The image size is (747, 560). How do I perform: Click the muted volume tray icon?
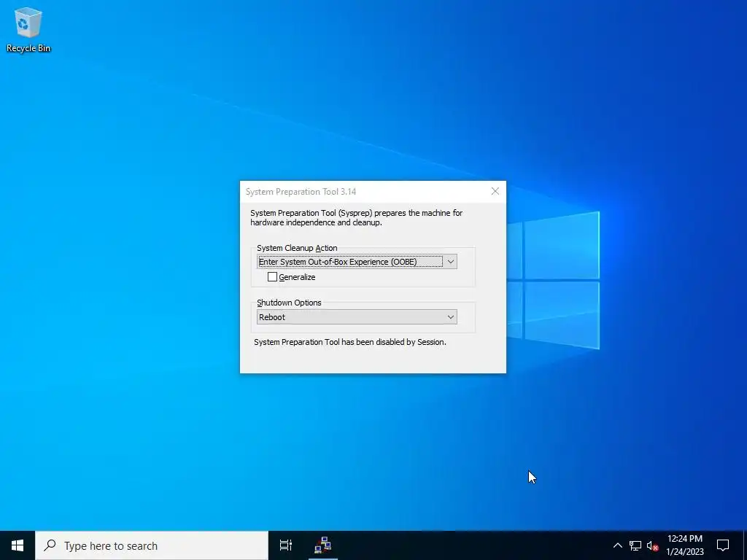[652, 545]
